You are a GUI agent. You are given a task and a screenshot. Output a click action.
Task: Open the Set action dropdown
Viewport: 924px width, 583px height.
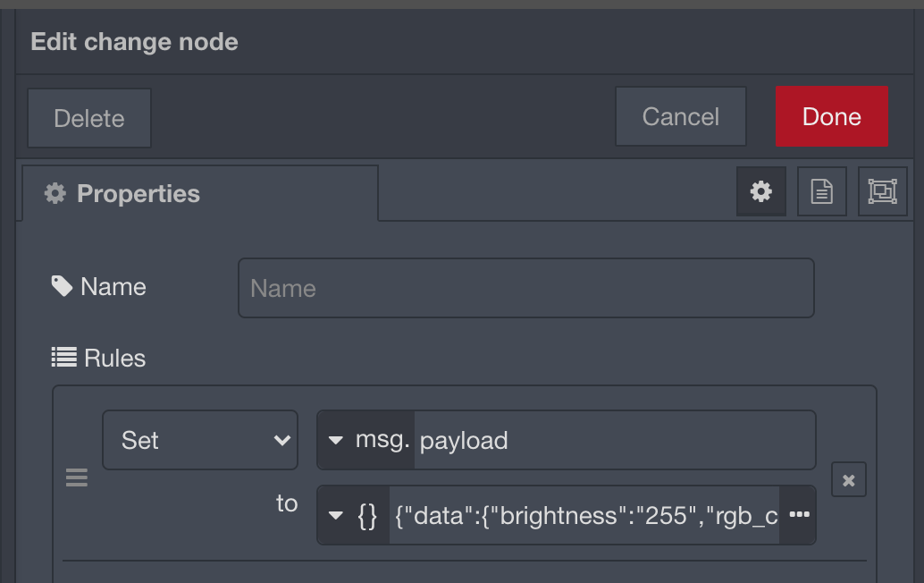tap(199, 439)
